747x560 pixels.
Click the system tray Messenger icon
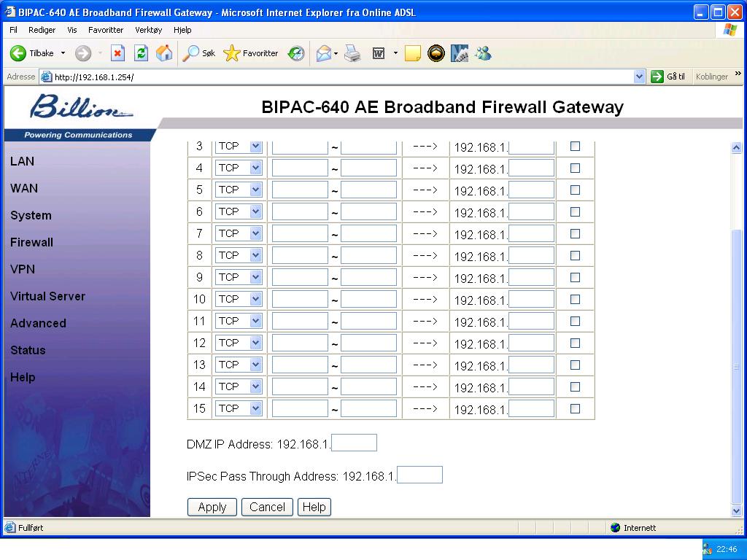708,550
